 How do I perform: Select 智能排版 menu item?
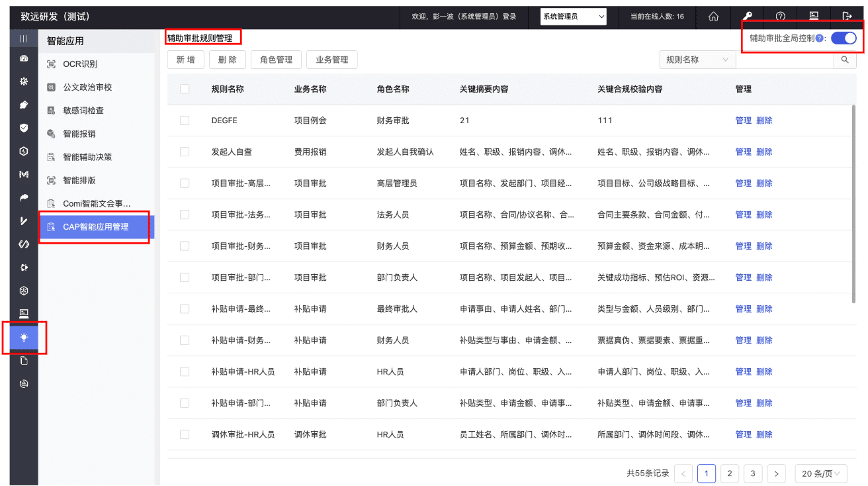pyautogui.click(x=96, y=180)
